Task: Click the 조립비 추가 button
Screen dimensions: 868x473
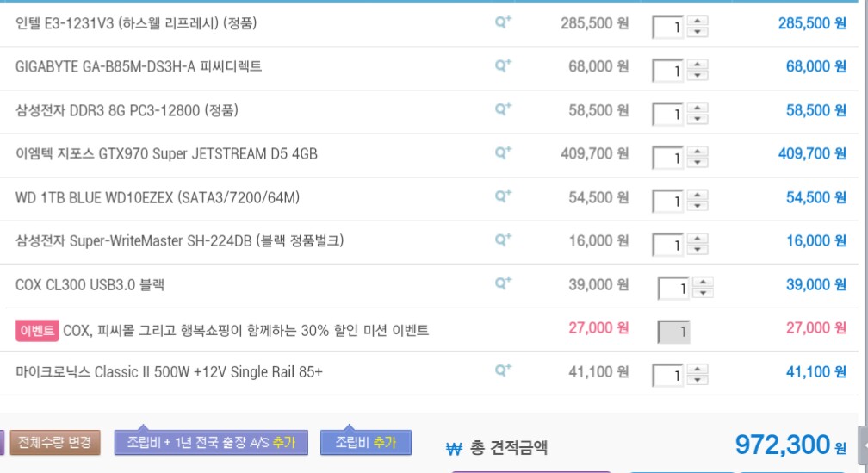Action: click(365, 443)
